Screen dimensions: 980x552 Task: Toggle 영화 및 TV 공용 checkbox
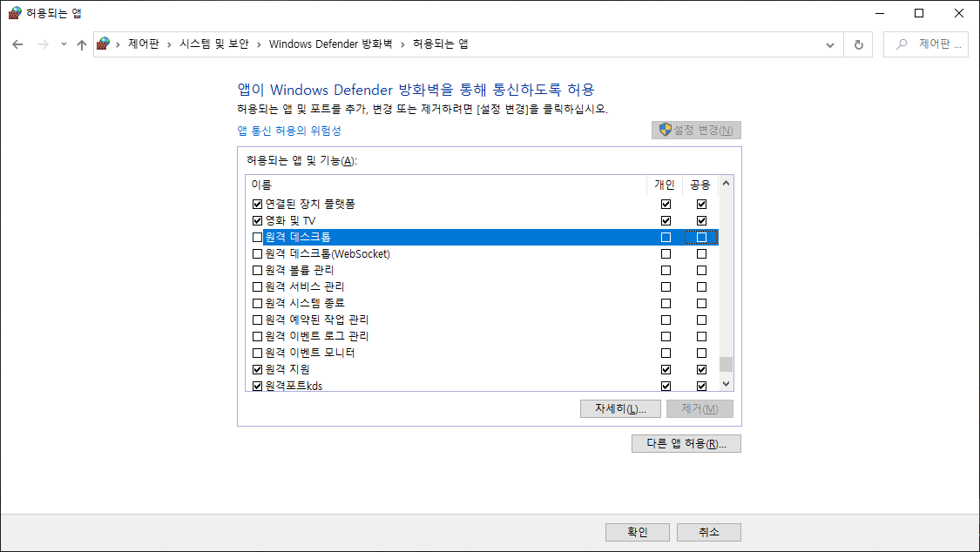701,220
